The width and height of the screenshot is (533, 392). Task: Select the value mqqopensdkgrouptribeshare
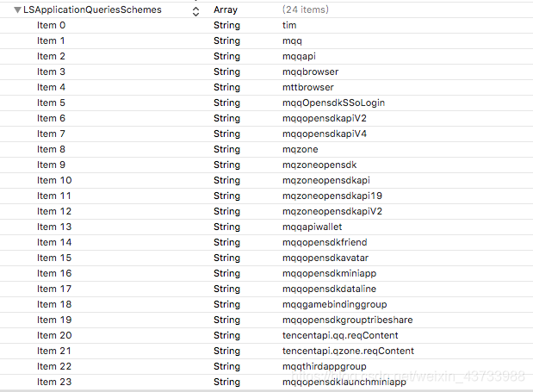tap(347, 320)
